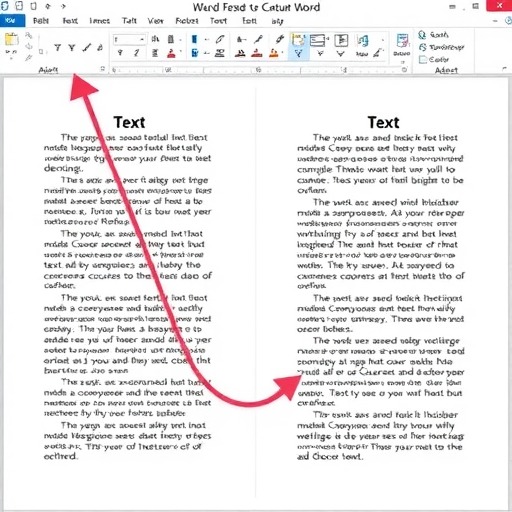Switch to the Robet ribbon tab
This screenshot has width=512, height=512.
coord(187,21)
